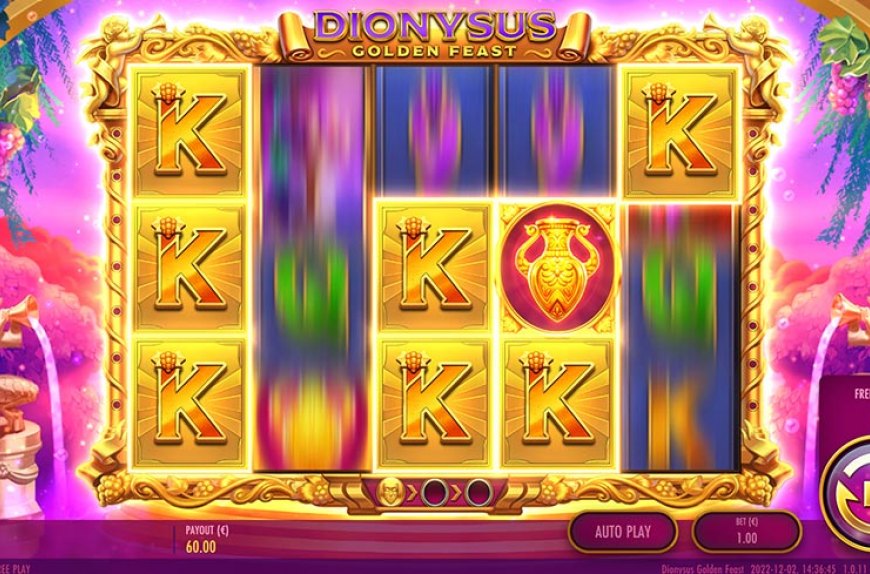
Task: Click the K symbol in top-right reel position
Action: 679,132
